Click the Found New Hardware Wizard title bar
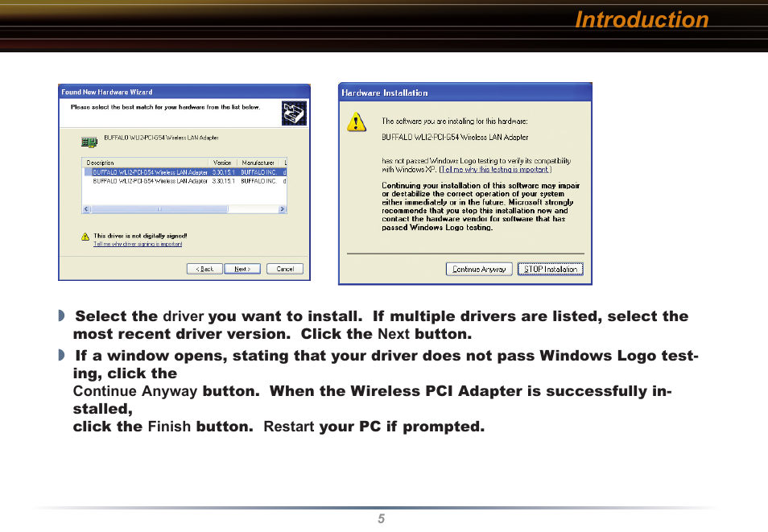The width and height of the screenshot is (768, 532). click(184, 92)
